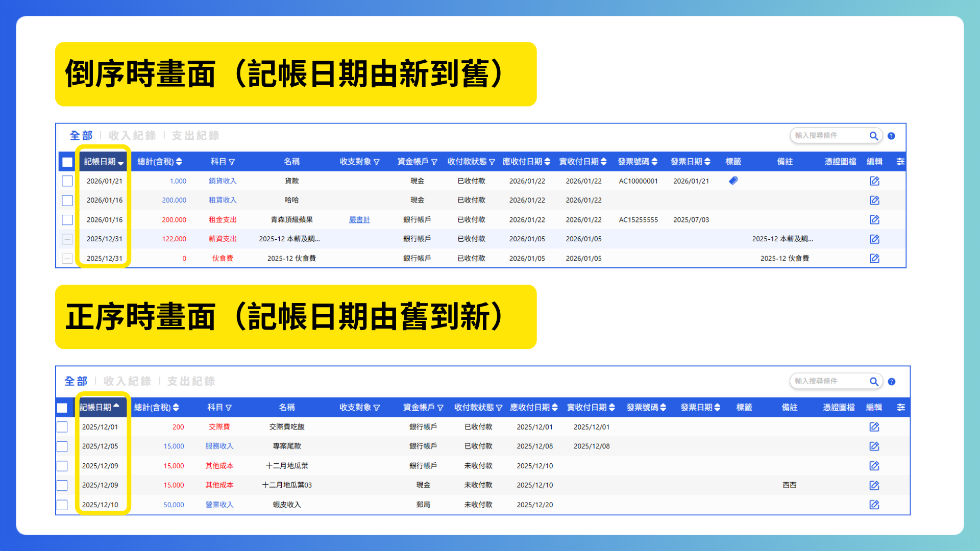
Task: Open the 嚴書計 payee link
Action: 359,220
